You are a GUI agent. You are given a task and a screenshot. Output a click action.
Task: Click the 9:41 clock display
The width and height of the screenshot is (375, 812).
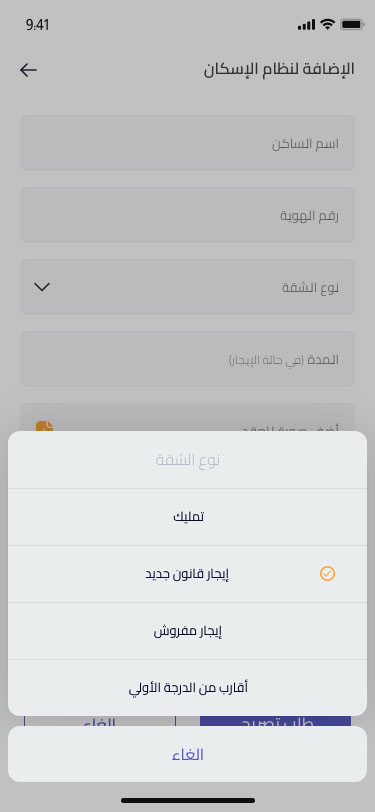click(x=37, y=24)
